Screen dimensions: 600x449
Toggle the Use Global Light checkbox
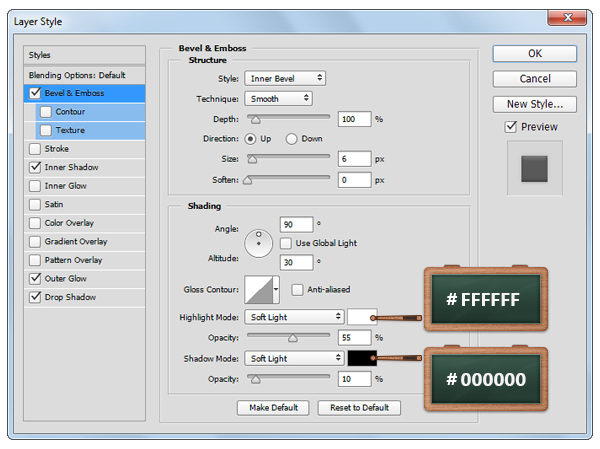click(287, 243)
